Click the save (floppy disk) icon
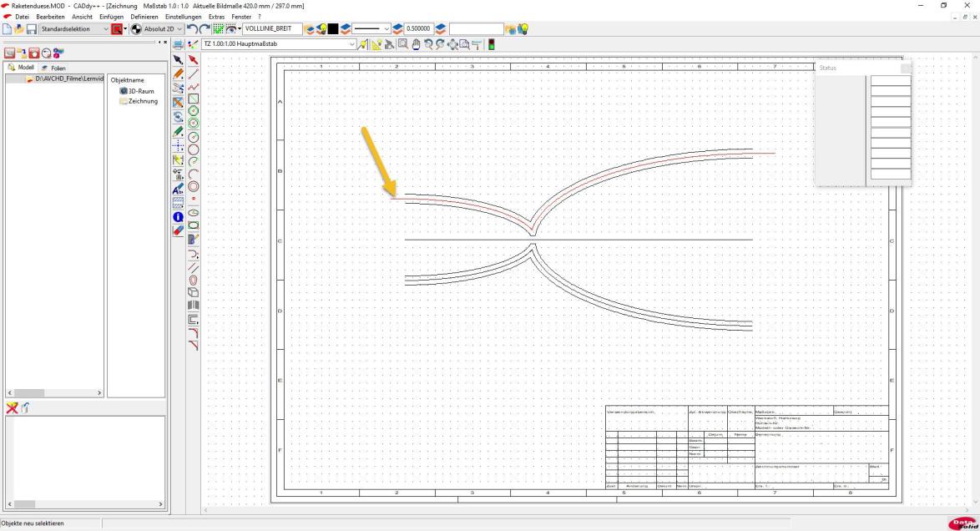The image size is (980, 531). [x=32, y=29]
